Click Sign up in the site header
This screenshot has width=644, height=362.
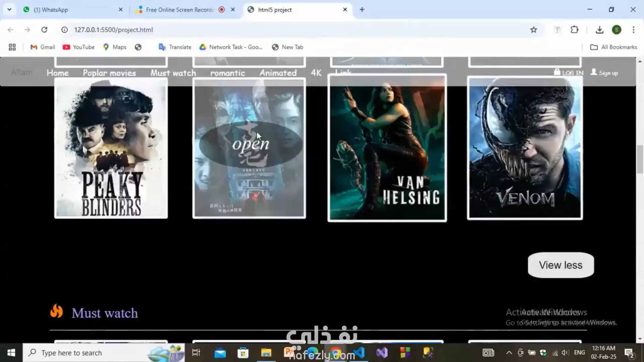click(604, 72)
